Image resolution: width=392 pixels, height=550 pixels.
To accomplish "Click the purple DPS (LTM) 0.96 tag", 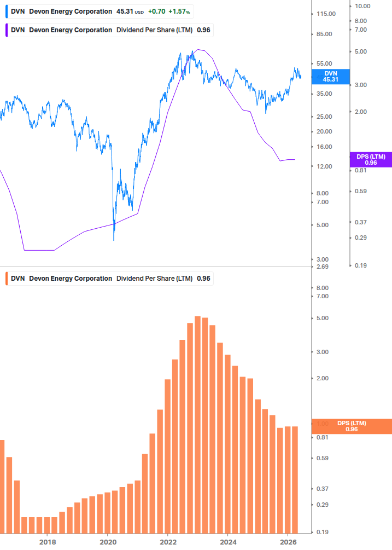I will pos(371,160).
